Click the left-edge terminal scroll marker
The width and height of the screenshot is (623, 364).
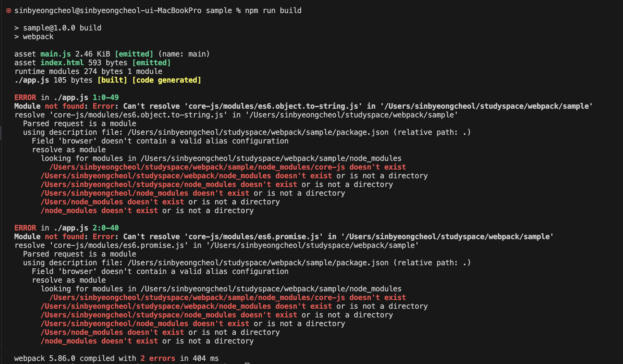coord(1,133)
